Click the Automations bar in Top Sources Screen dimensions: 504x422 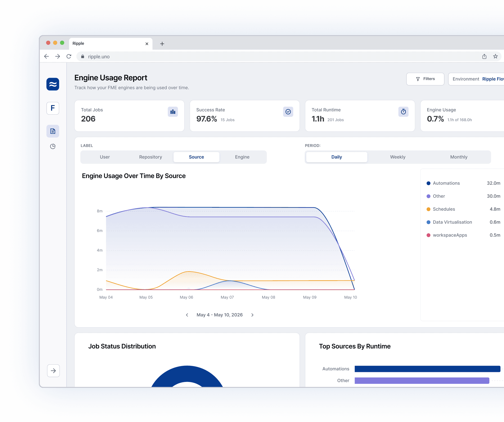tap(427, 369)
